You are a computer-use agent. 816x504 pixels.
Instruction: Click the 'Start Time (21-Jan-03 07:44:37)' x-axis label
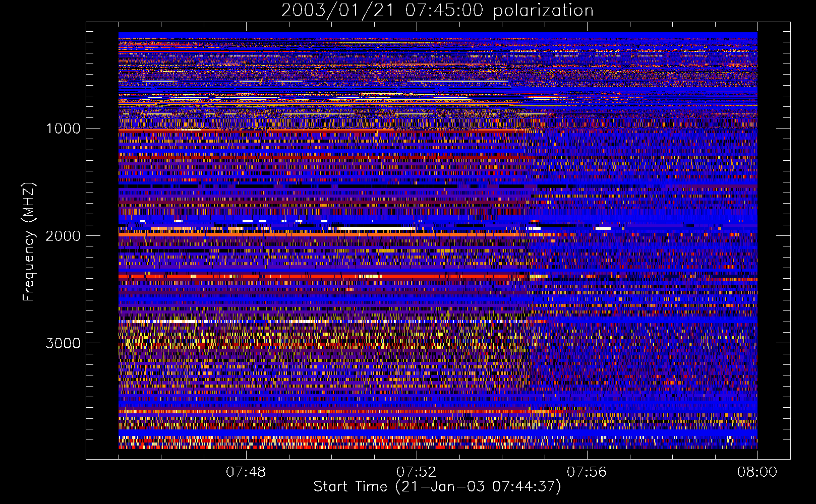tap(437, 487)
